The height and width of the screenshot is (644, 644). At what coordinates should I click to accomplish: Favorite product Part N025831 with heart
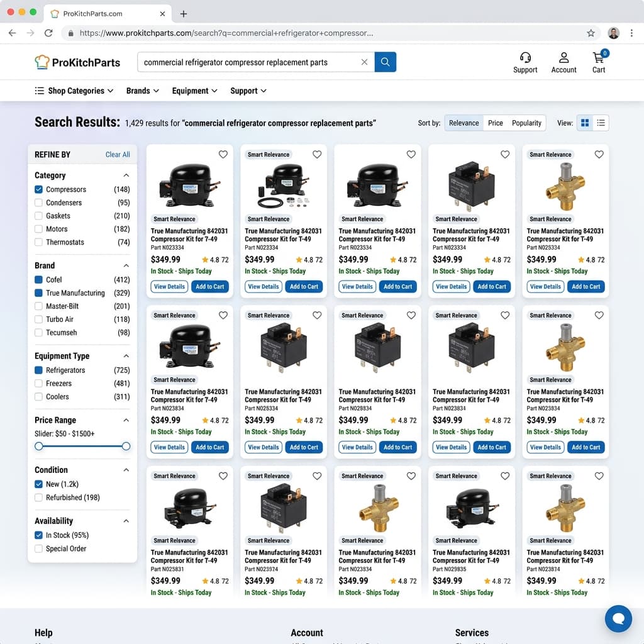coord(223,475)
